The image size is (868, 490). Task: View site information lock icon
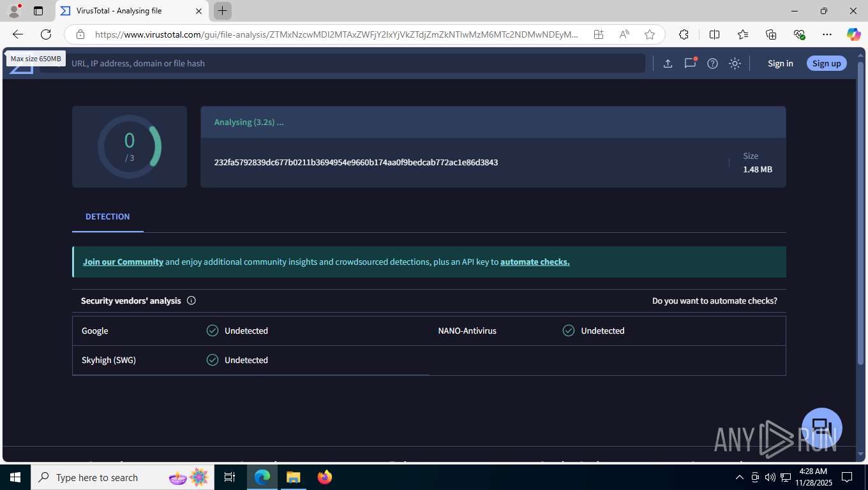tap(80, 34)
